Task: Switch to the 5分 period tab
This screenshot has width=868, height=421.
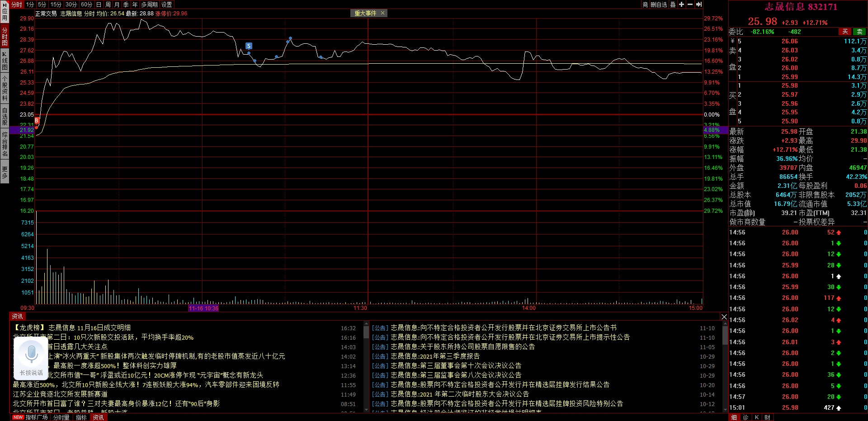Action: click(x=42, y=5)
